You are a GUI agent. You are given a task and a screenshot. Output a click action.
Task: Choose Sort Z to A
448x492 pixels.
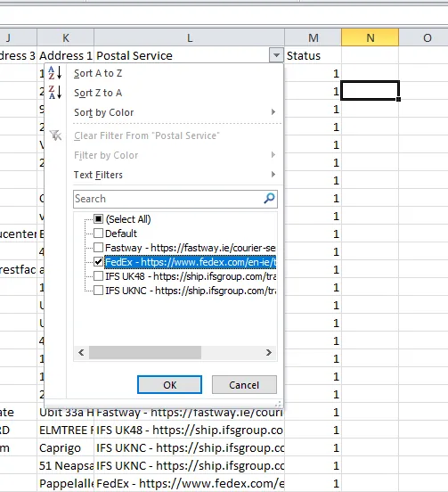click(98, 93)
